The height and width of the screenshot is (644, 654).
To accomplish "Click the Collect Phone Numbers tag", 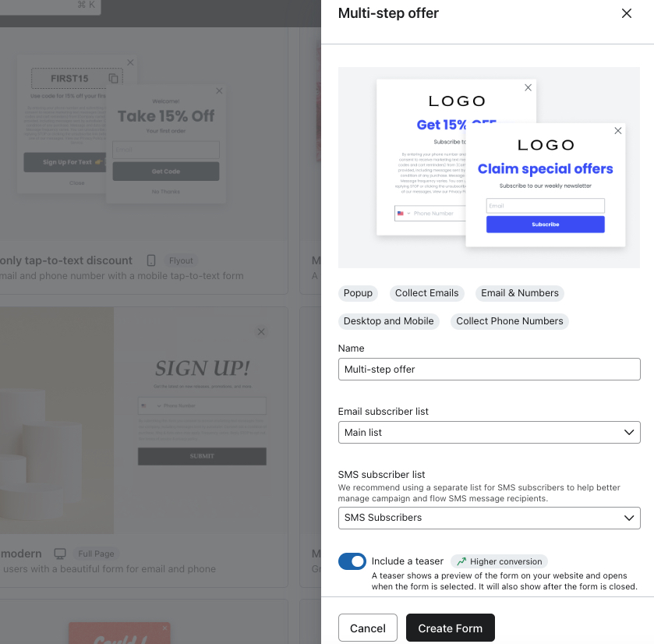I will coord(509,321).
